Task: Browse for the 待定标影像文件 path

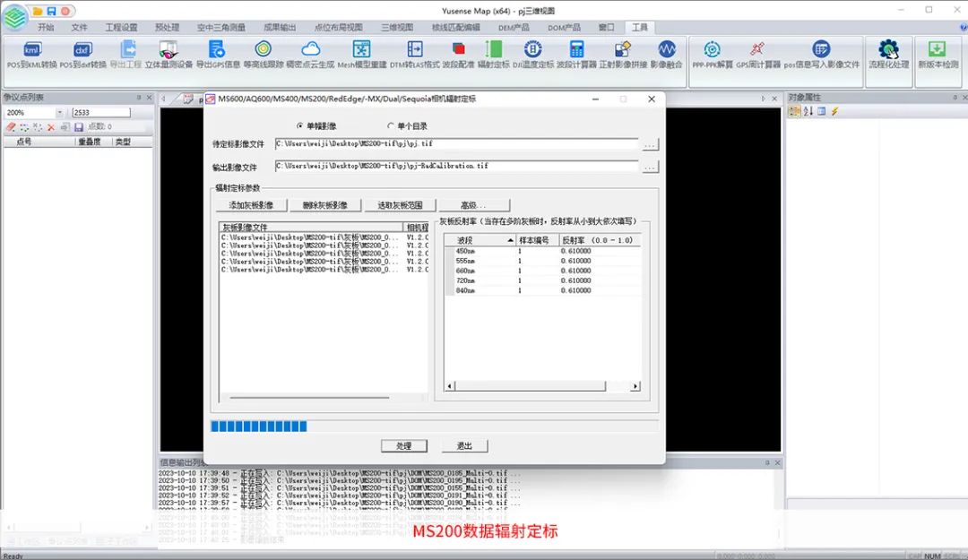Action: 650,144
